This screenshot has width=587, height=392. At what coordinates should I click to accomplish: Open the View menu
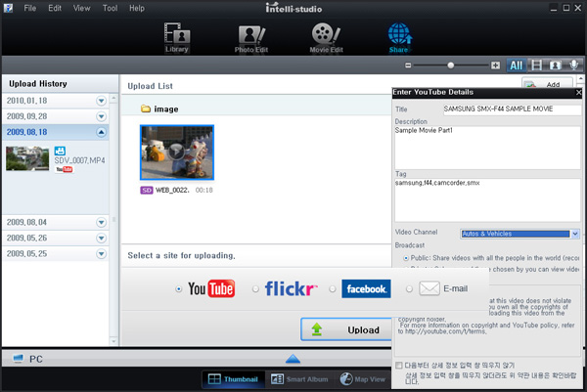[81, 8]
